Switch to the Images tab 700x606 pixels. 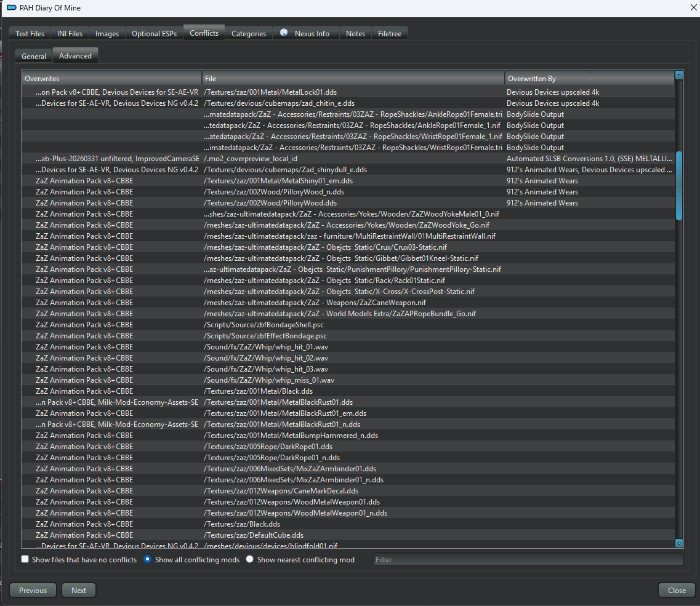(x=107, y=33)
